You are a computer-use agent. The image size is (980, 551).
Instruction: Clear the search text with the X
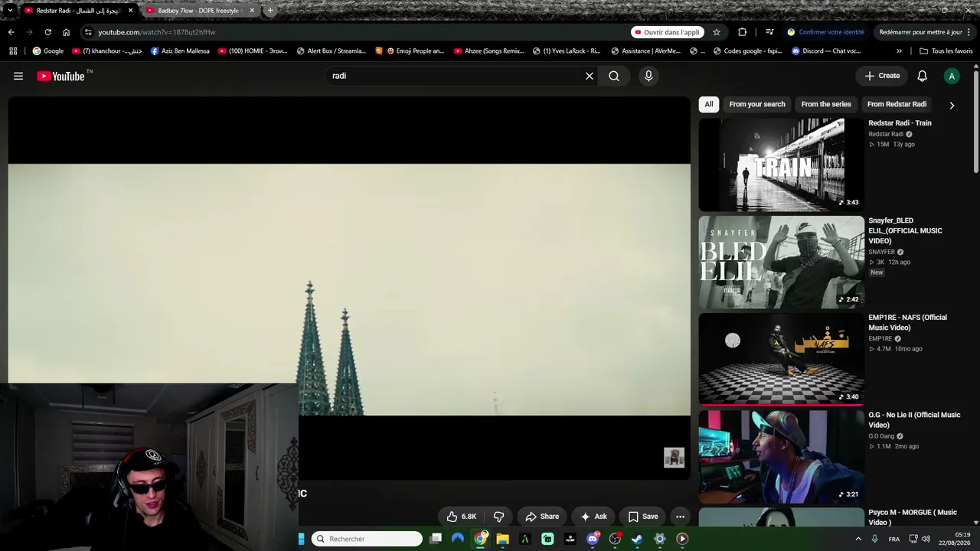[590, 76]
